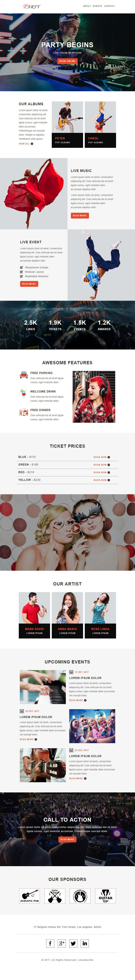Viewport: 135px width, 980px height.
Task: Click Book Now for Blue ticket
Action: pyautogui.click(x=102, y=457)
